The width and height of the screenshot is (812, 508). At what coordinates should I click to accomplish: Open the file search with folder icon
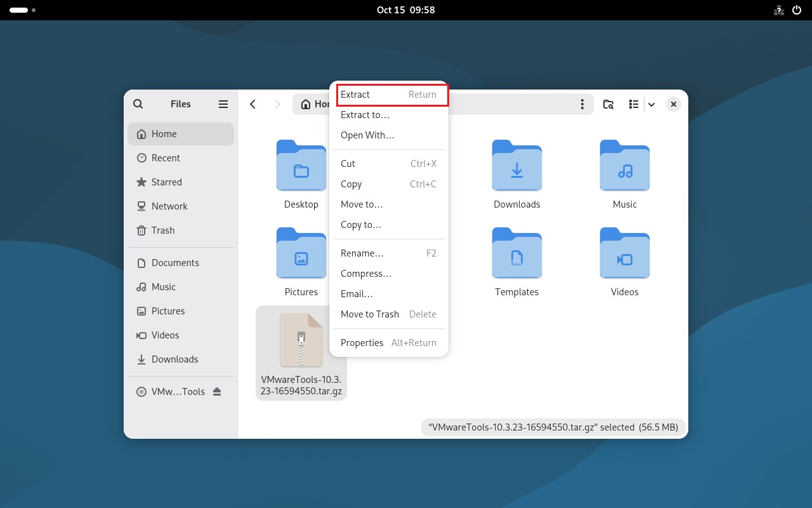[608, 104]
